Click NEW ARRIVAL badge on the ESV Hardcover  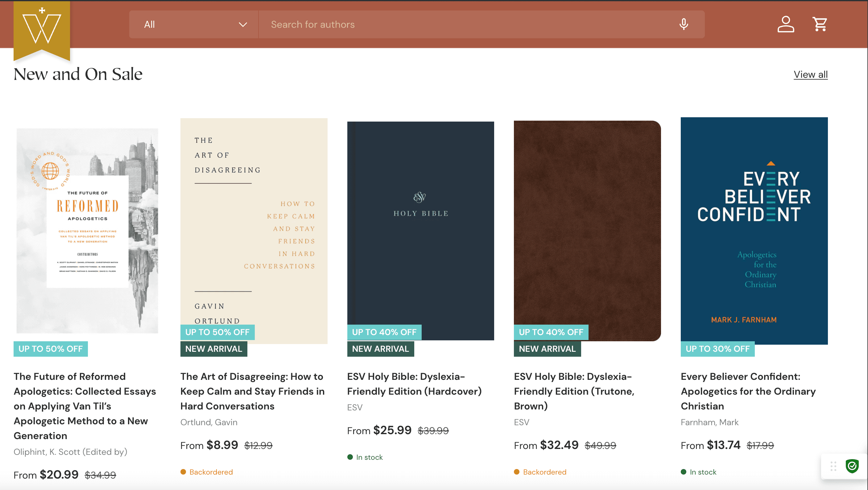[380, 349]
